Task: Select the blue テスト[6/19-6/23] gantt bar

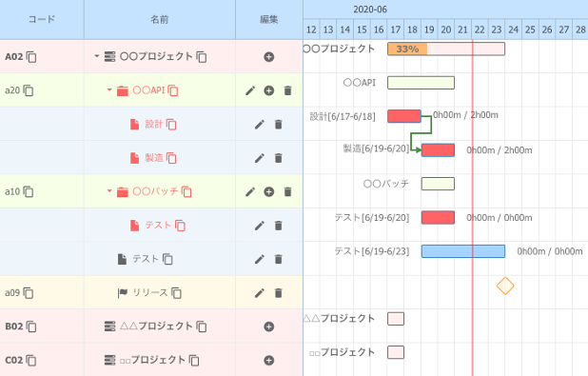Action: [x=463, y=251]
